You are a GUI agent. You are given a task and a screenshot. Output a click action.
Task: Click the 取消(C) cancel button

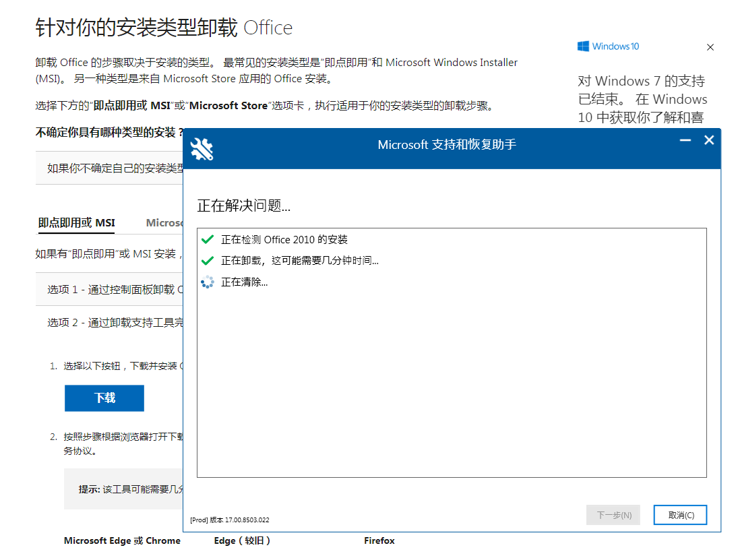(x=680, y=515)
